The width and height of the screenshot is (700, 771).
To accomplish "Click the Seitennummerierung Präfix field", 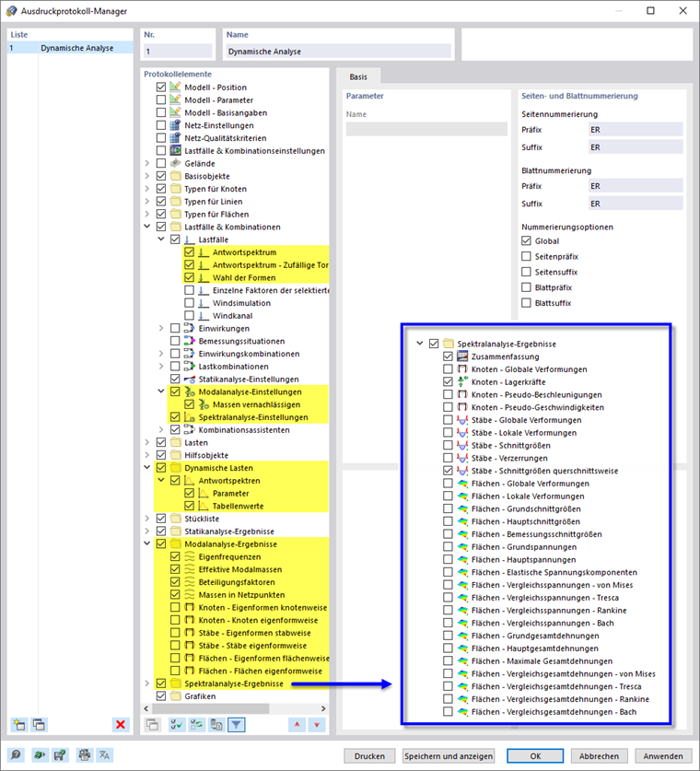I will pyautogui.click(x=636, y=130).
